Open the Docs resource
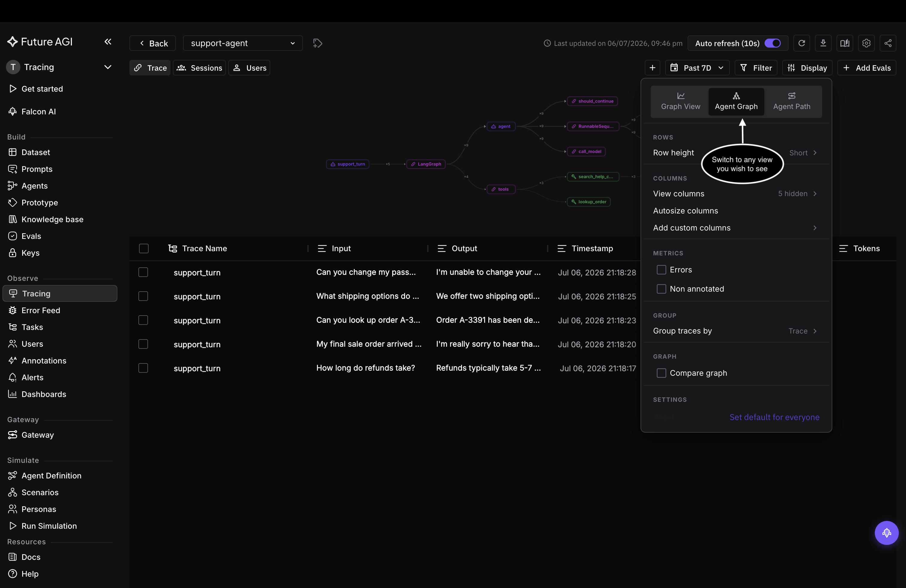Screen dimensions: 906x588 tap(31, 557)
